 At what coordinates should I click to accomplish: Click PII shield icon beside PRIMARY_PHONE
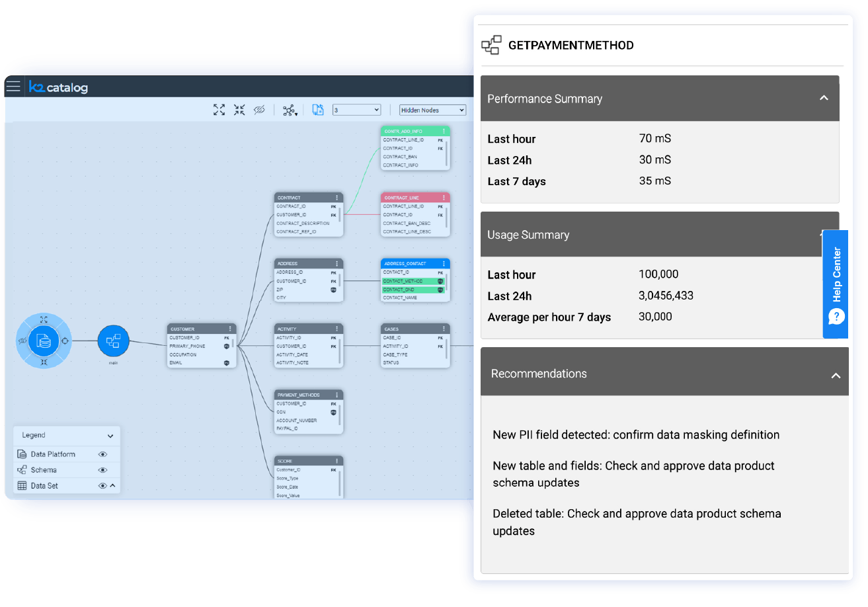pyautogui.click(x=227, y=346)
